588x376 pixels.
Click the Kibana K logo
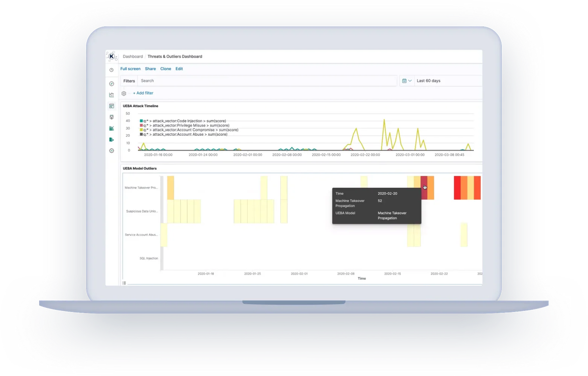pyautogui.click(x=112, y=56)
